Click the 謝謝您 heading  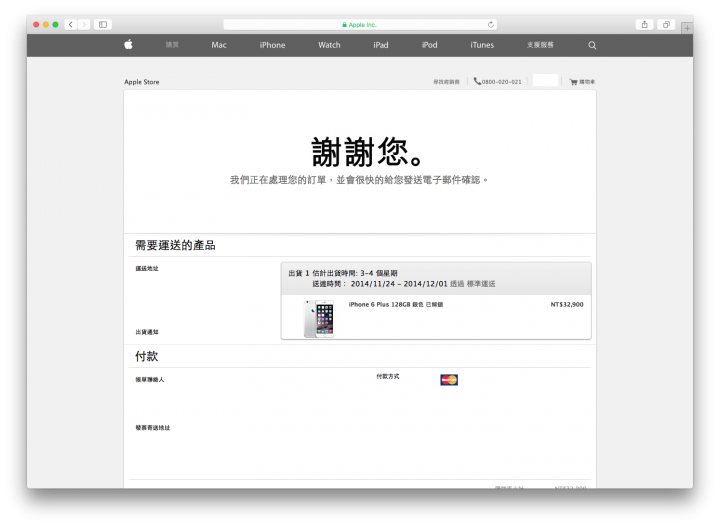pos(367,152)
